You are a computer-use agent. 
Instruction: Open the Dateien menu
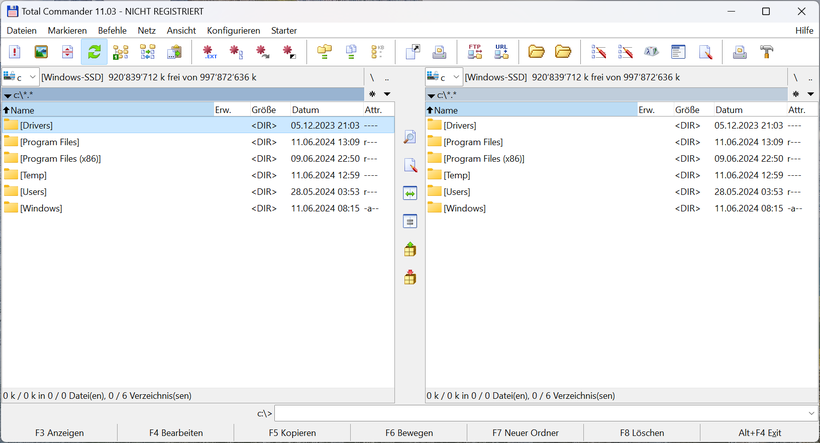21,30
